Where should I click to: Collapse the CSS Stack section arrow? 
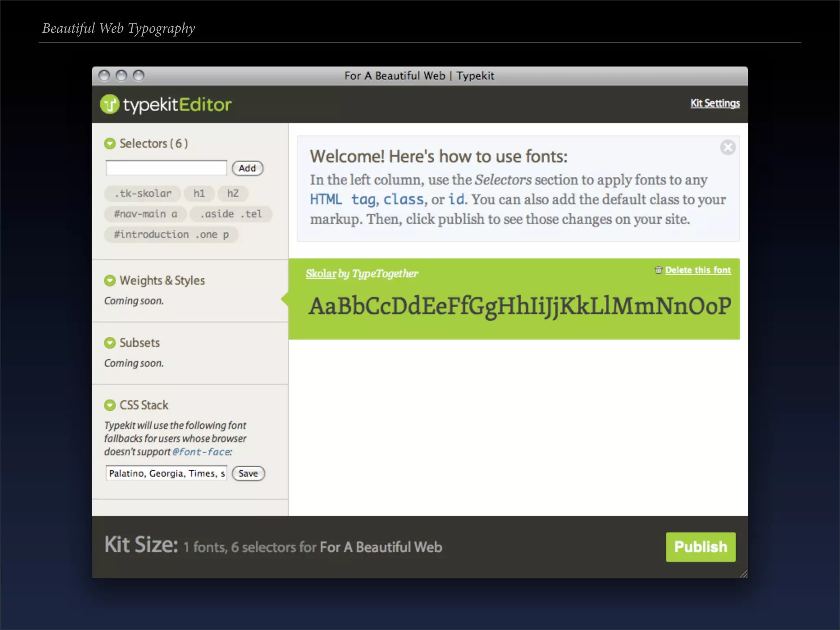(110, 405)
